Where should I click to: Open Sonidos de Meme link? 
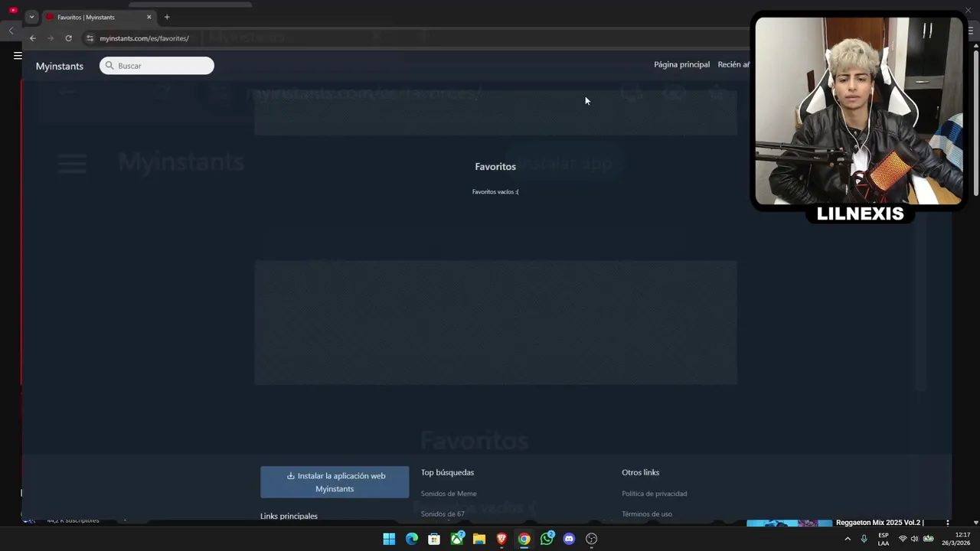click(449, 494)
